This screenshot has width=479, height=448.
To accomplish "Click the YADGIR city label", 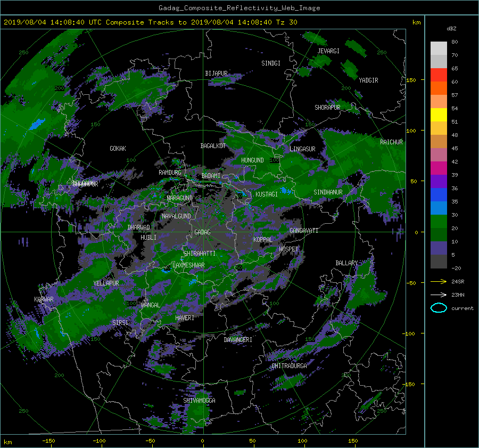I will click(368, 80).
